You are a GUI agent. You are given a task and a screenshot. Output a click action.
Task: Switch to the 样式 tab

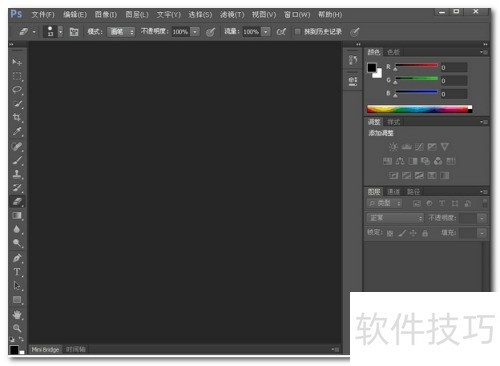point(394,122)
